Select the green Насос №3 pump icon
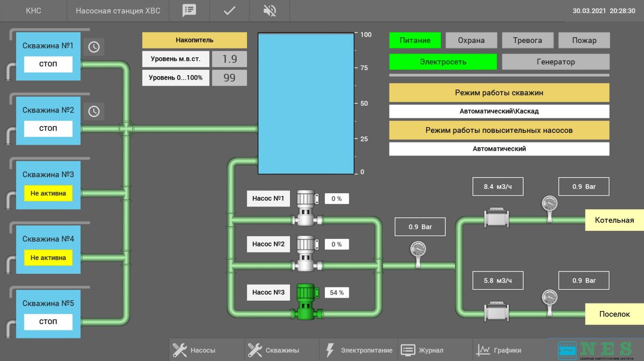644x361 pixels. tap(305, 302)
